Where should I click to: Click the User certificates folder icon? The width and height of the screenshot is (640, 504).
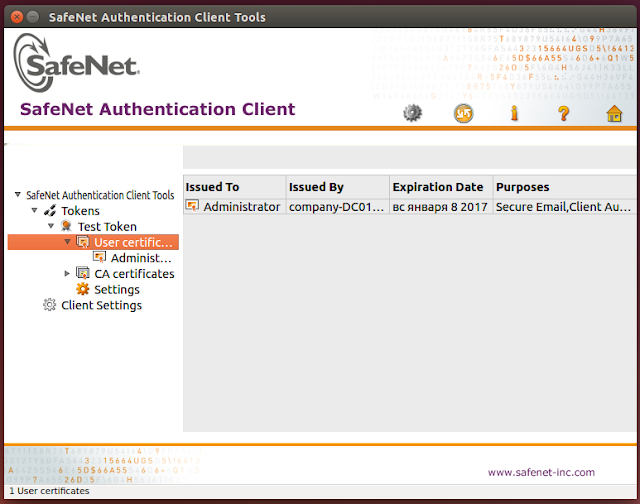(x=83, y=242)
